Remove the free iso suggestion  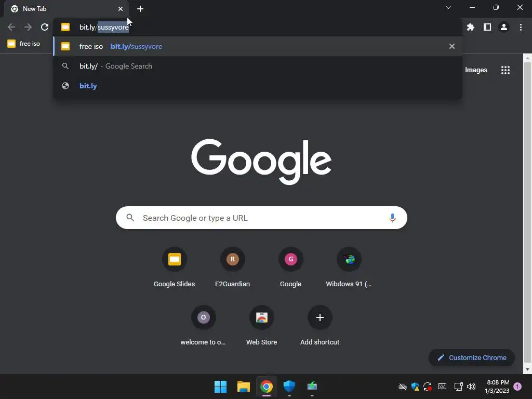(x=452, y=46)
